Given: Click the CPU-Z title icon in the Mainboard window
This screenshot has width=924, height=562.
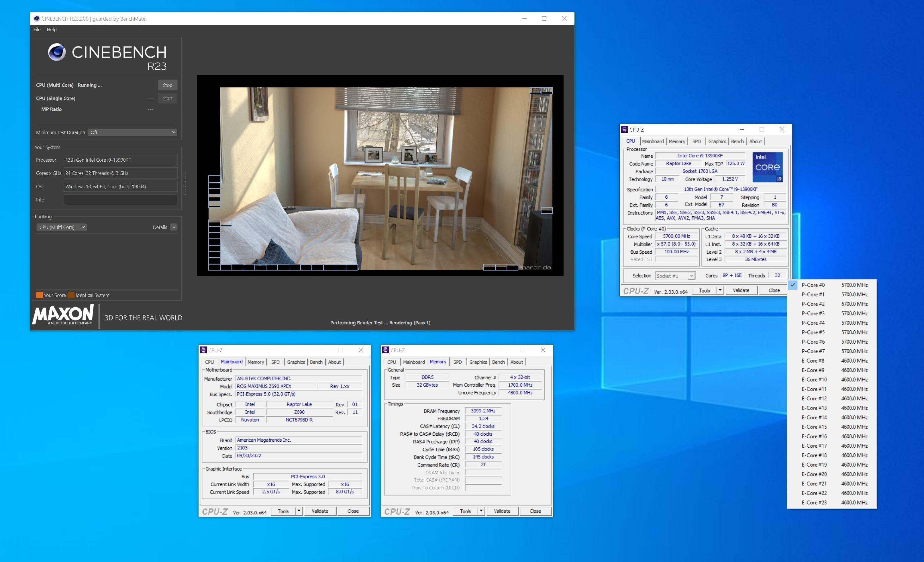Looking at the screenshot, I should click(203, 350).
